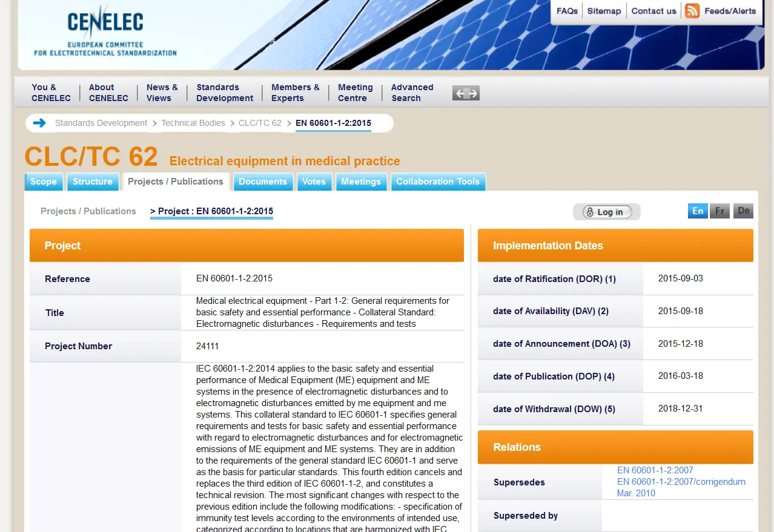Click date of Ratification (DOR) label
Screen dimensions: 774x532
pos(554,279)
